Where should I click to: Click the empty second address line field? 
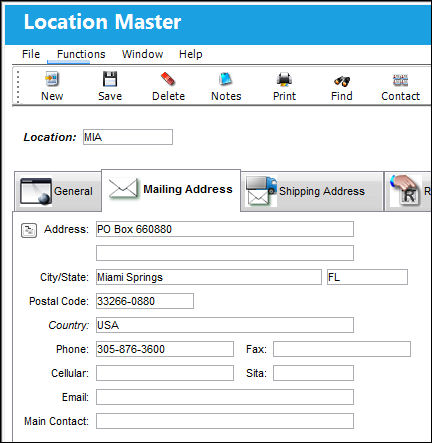(225, 253)
